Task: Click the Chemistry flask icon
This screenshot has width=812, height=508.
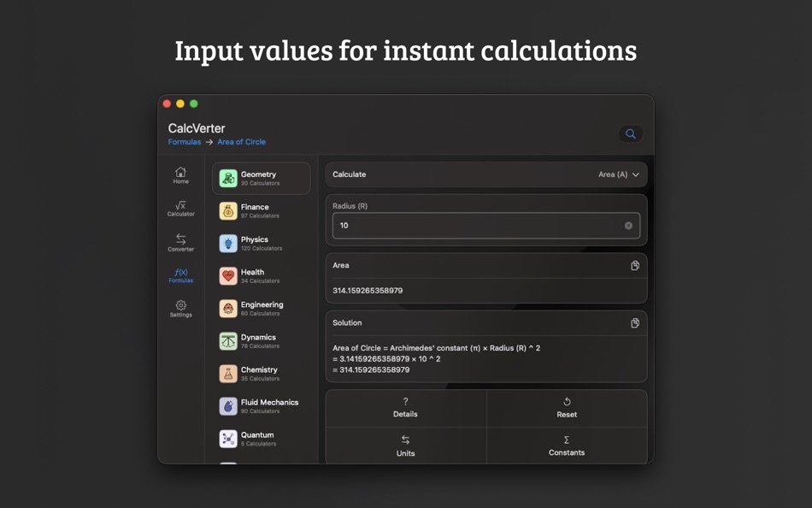Action: click(x=228, y=374)
